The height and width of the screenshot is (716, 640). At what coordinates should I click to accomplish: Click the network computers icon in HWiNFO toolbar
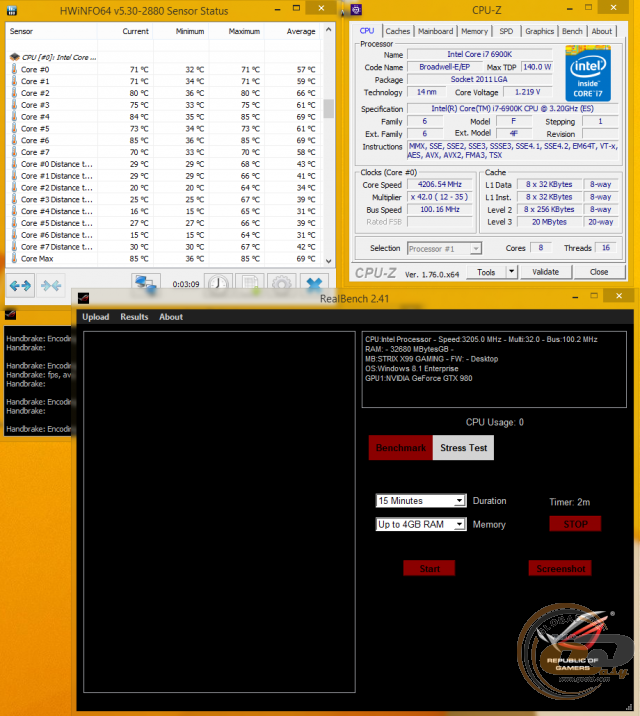click(x=146, y=282)
